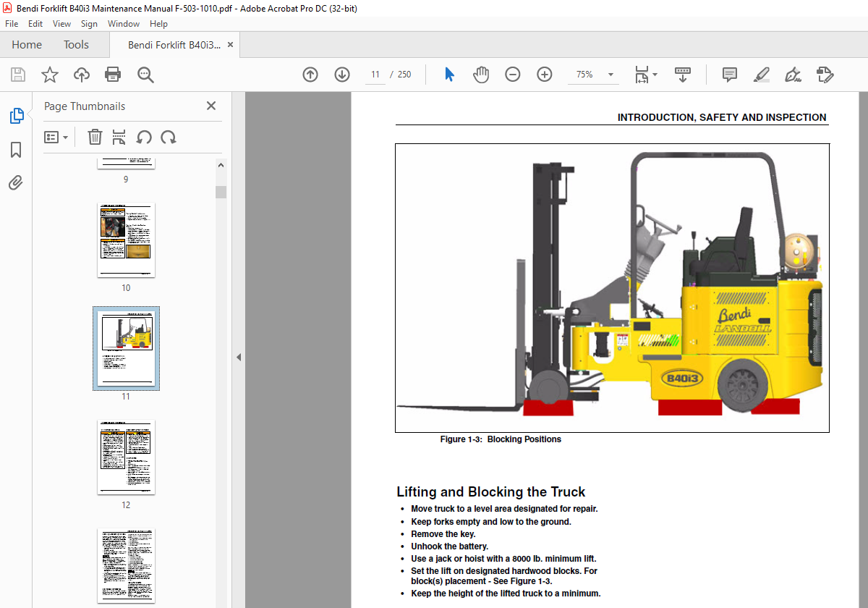Viewport: 868px width, 608px height.
Task: Open the File menu
Action: 12,24
